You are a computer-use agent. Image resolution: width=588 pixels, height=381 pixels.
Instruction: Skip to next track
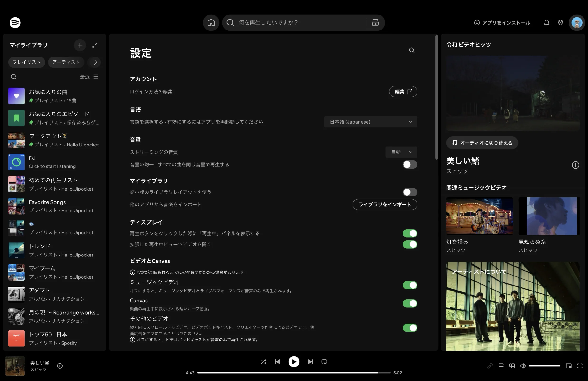click(x=310, y=362)
